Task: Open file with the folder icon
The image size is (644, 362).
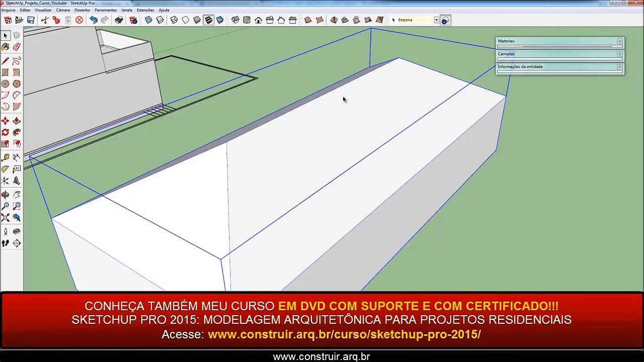Action: [19, 20]
